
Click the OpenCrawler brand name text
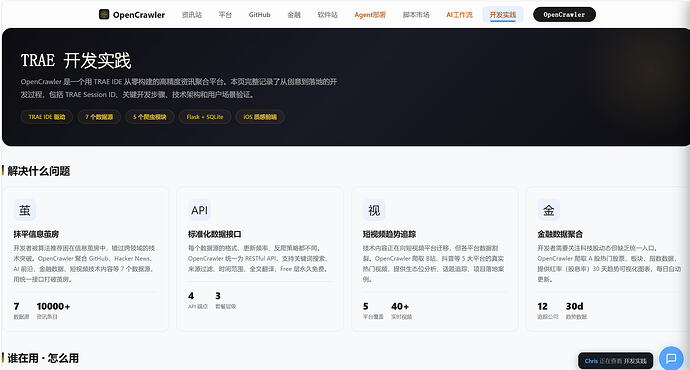pyautogui.click(x=139, y=15)
